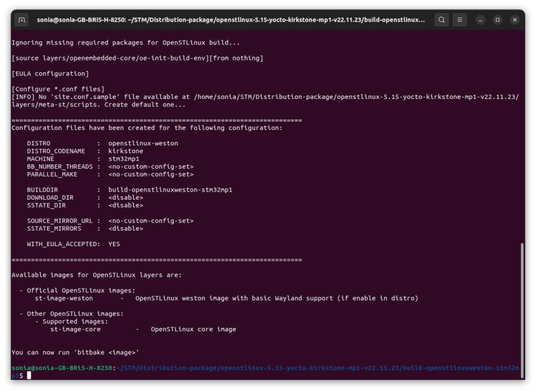Click the '[source layers/openembedded-core/oe-init-build-env]' line
The height and width of the screenshot is (392, 536).
(137, 58)
